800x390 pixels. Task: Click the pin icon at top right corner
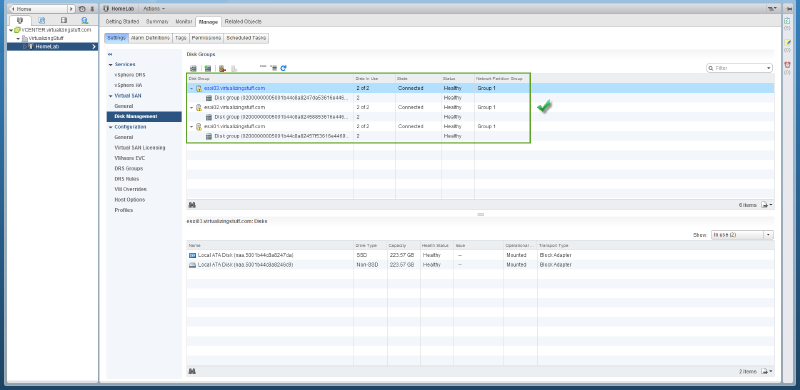(x=788, y=9)
